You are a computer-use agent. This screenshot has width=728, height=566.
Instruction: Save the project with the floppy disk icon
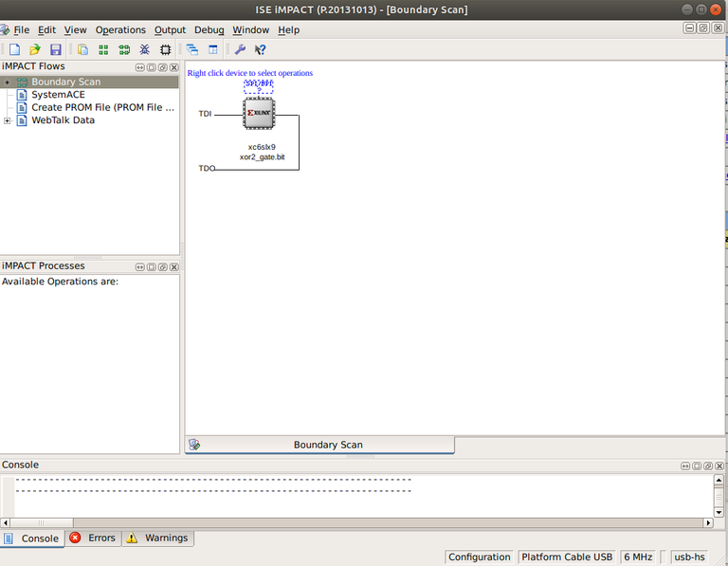click(56, 49)
